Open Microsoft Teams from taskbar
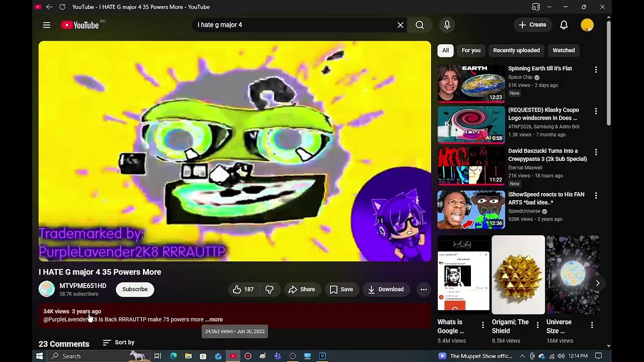Image resolution: width=644 pixels, height=362 pixels. click(x=278, y=356)
